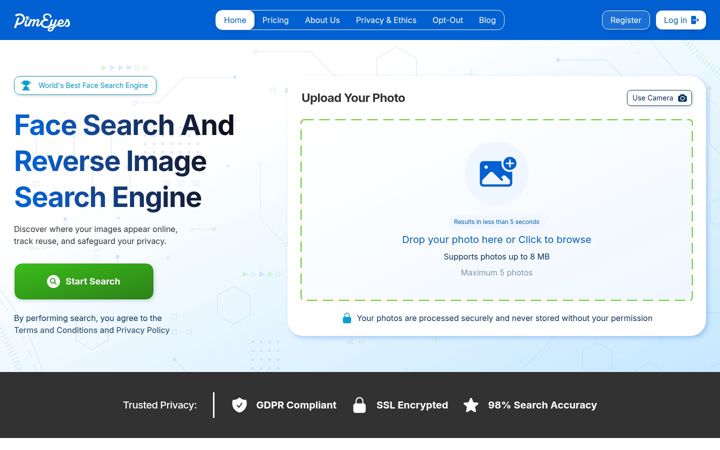Open the Home tab
The height and width of the screenshot is (450, 720).
pos(235,20)
